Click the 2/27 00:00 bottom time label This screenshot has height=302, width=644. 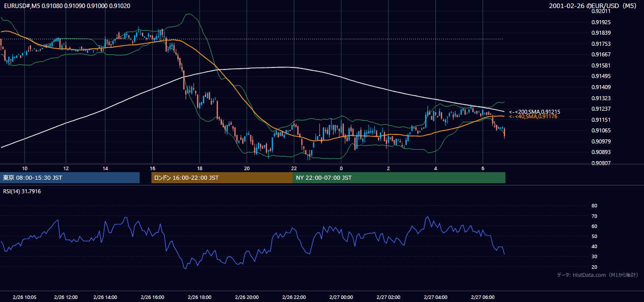(x=341, y=297)
